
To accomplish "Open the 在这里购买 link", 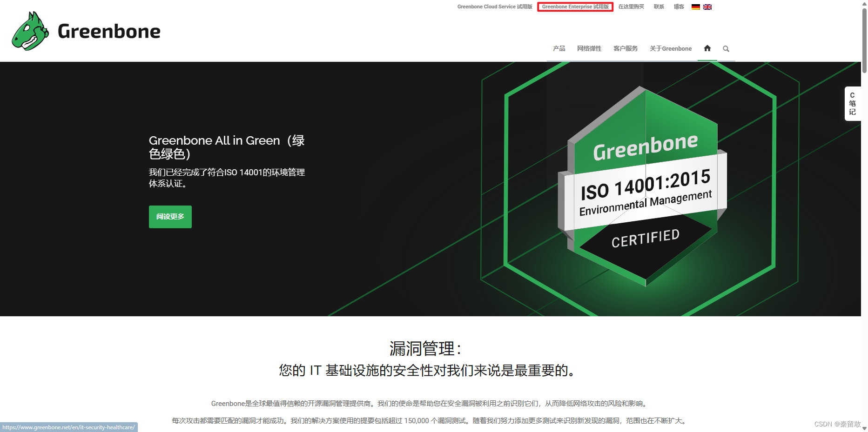I will 631,7.
